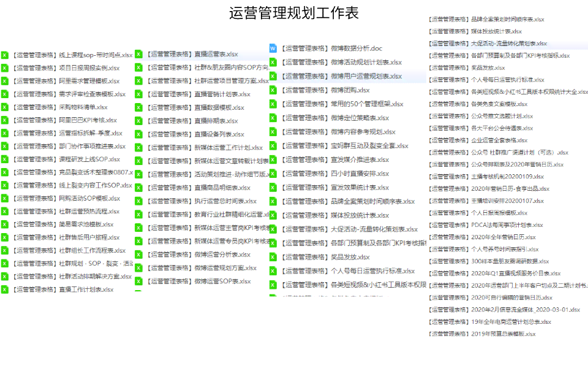The image size is (588, 368).
Task: Click the icon next to 社群运营项目管理方案.xlsx
Action: click(139, 81)
